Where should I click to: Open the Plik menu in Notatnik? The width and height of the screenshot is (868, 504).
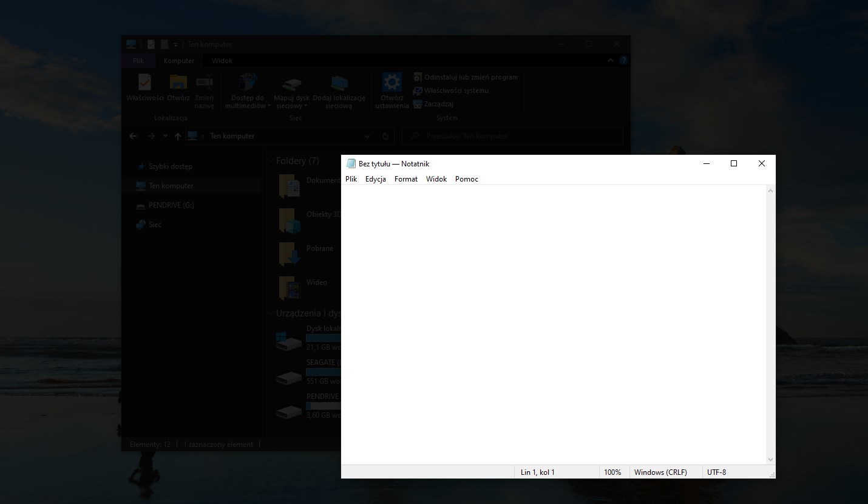351,179
